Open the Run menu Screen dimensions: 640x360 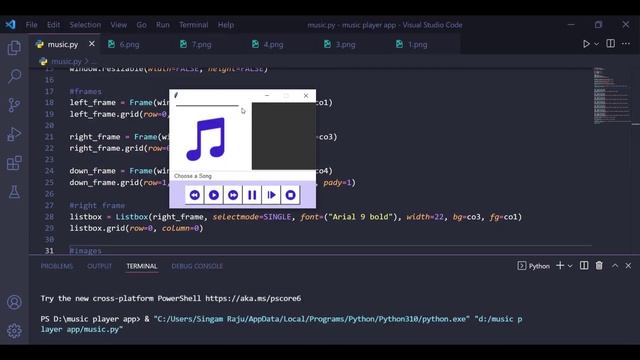162,25
